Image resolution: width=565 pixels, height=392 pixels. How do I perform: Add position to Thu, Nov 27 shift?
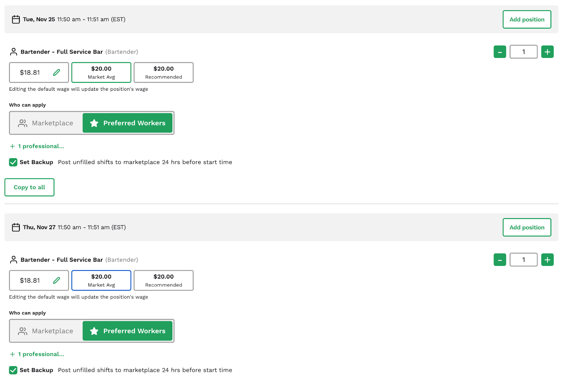pos(527,227)
